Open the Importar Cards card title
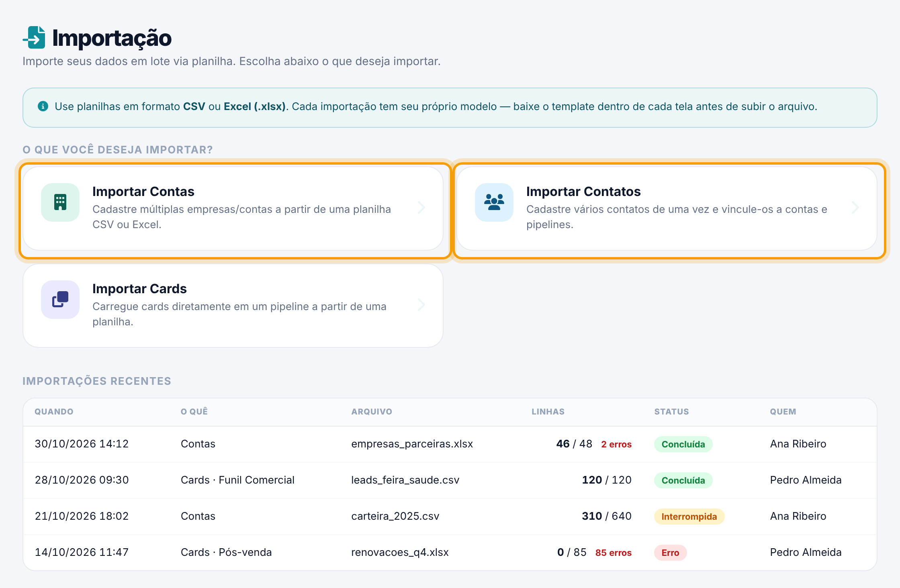 pyautogui.click(x=139, y=289)
